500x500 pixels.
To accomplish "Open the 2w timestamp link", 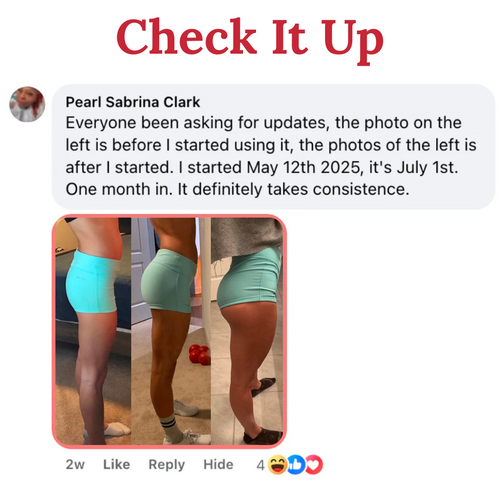I will [75, 464].
